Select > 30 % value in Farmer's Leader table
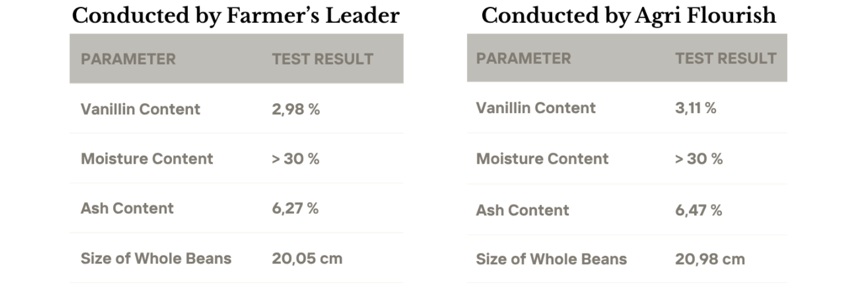 [295, 159]
